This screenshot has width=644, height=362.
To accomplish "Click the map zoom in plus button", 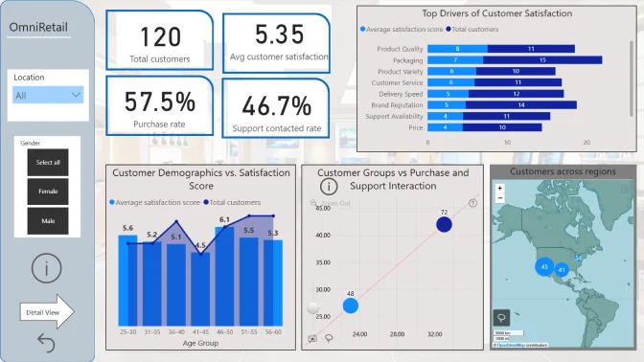I will click(x=500, y=189).
